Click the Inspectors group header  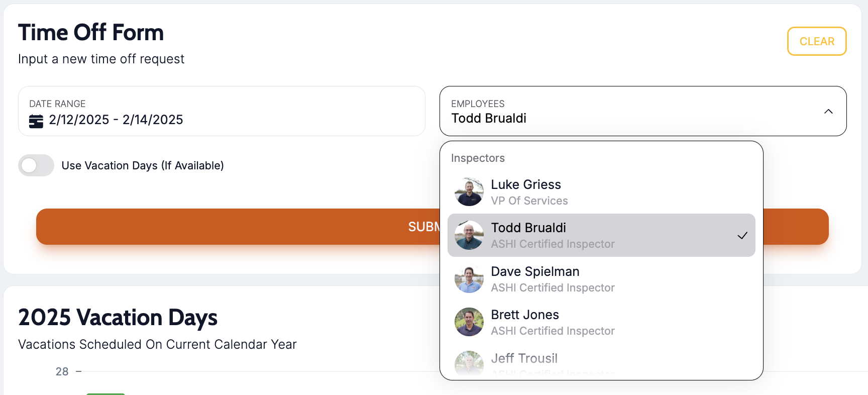point(478,158)
